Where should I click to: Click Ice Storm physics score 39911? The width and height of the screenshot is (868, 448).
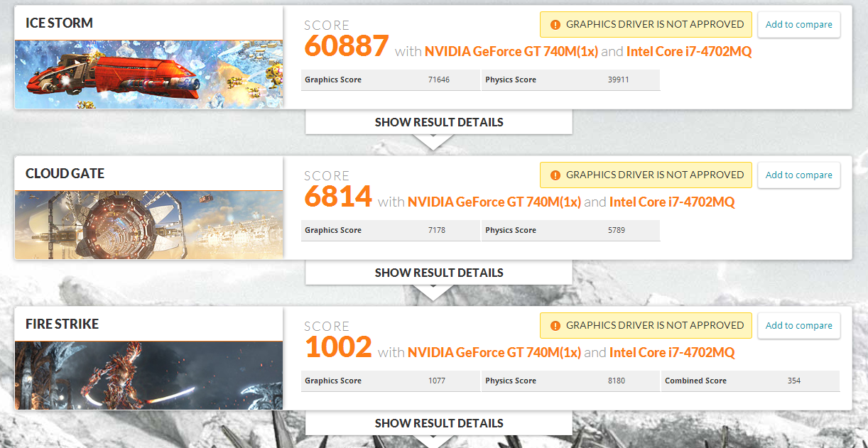pyautogui.click(x=619, y=80)
